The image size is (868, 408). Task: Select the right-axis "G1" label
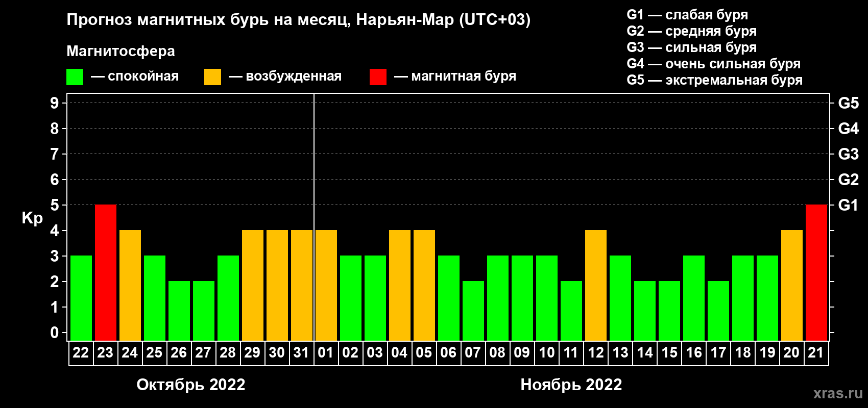[x=849, y=205]
